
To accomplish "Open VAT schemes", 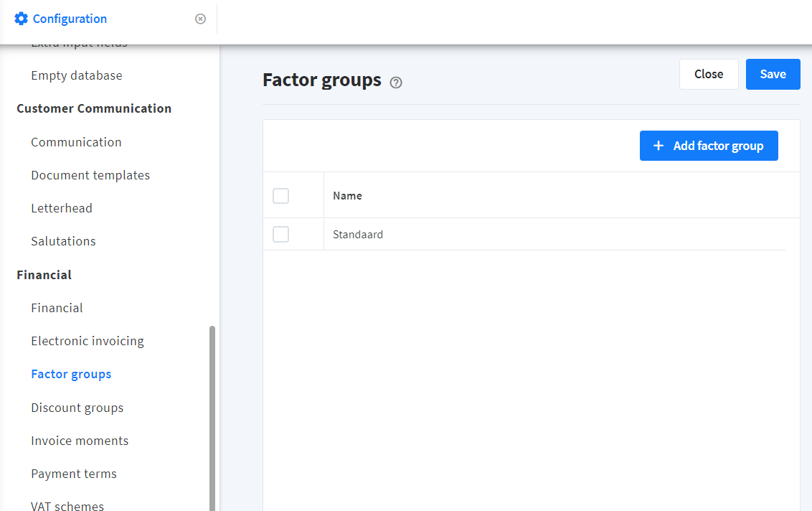I will [67, 506].
